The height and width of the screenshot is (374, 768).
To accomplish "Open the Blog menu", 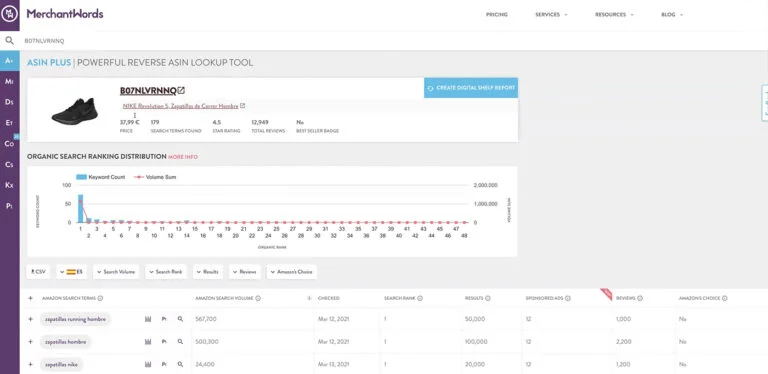I will pyautogui.click(x=672, y=15).
